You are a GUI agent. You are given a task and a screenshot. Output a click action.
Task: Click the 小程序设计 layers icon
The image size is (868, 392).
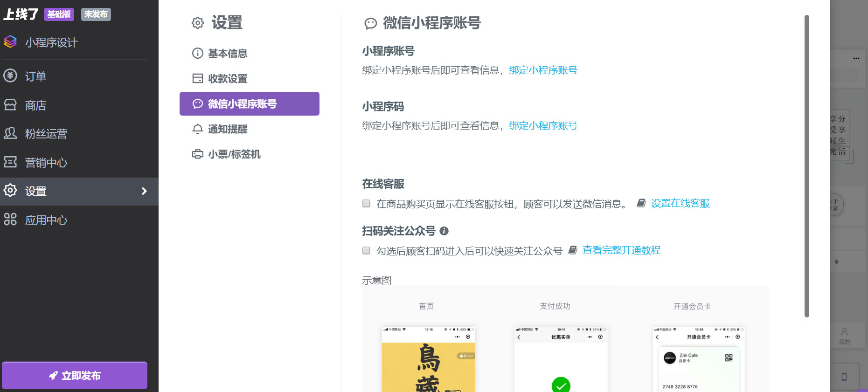[x=10, y=42]
